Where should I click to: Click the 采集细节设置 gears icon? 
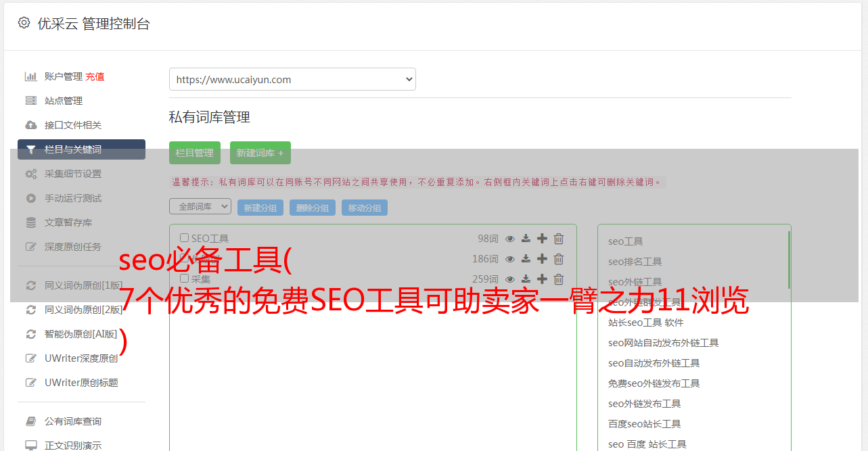click(31, 174)
